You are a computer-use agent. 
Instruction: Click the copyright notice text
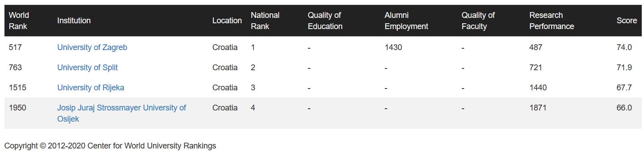(x=110, y=146)
